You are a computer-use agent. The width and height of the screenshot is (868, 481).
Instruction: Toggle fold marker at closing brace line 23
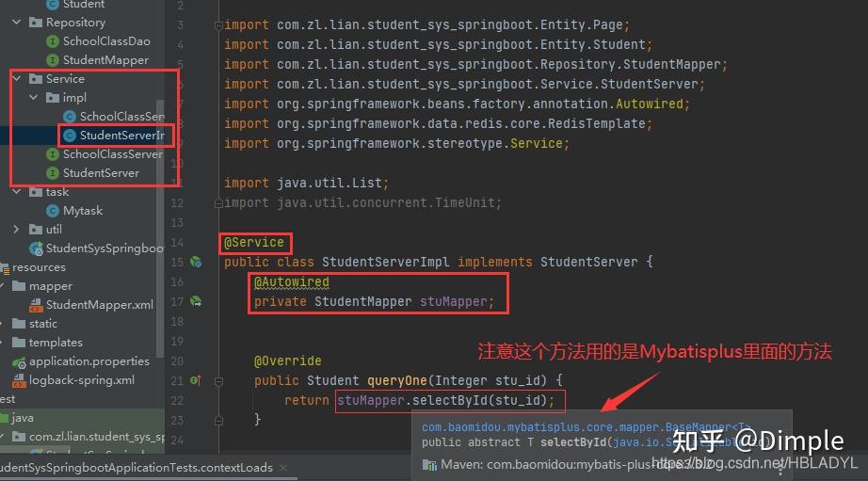coord(218,420)
